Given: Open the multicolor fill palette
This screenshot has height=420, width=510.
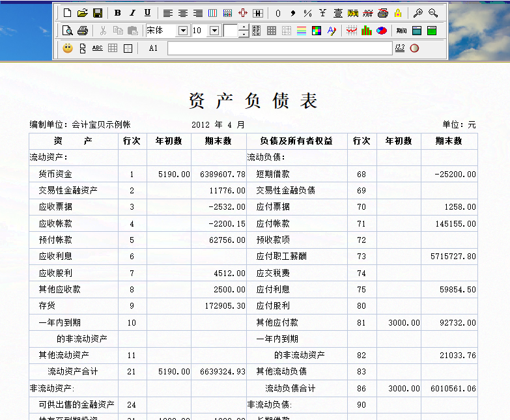Looking at the screenshot, I should [317, 31].
